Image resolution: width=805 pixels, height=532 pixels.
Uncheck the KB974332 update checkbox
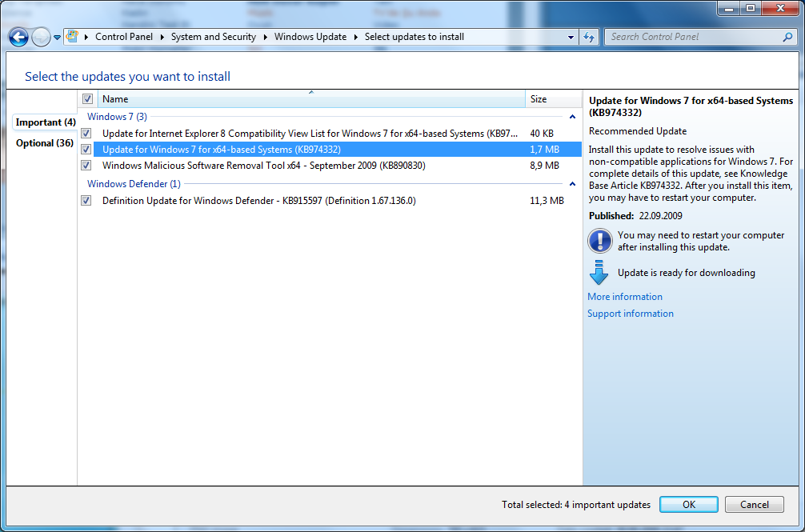[86, 150]
